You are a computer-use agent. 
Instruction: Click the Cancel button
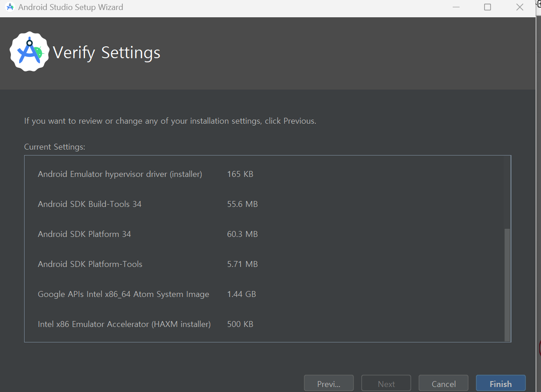tap(443, 383)
